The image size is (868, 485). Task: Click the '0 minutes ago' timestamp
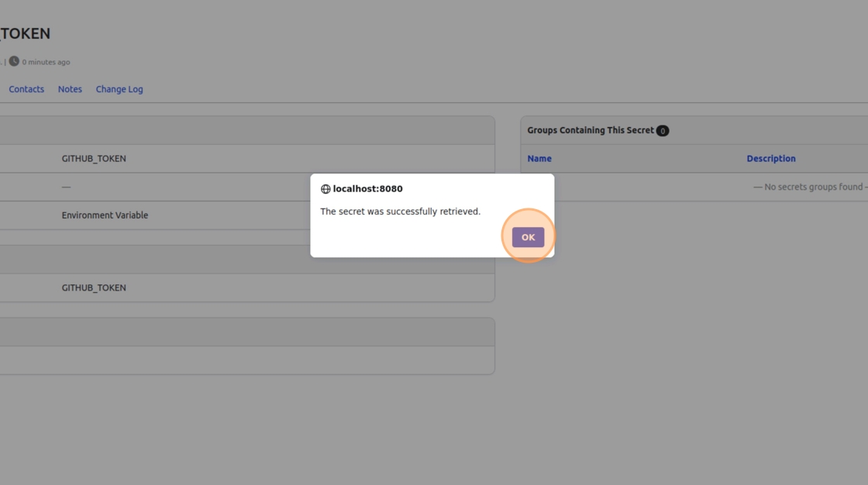coord(46,62)
